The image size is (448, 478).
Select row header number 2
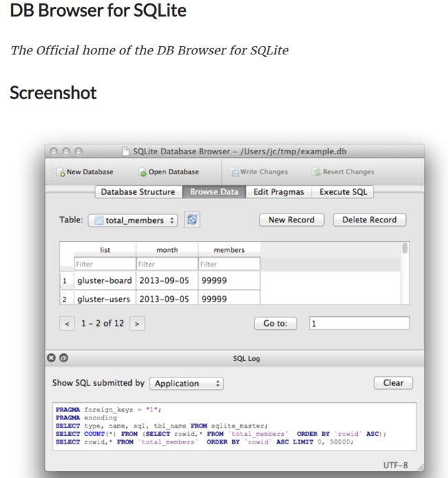(x=67, y=298)
